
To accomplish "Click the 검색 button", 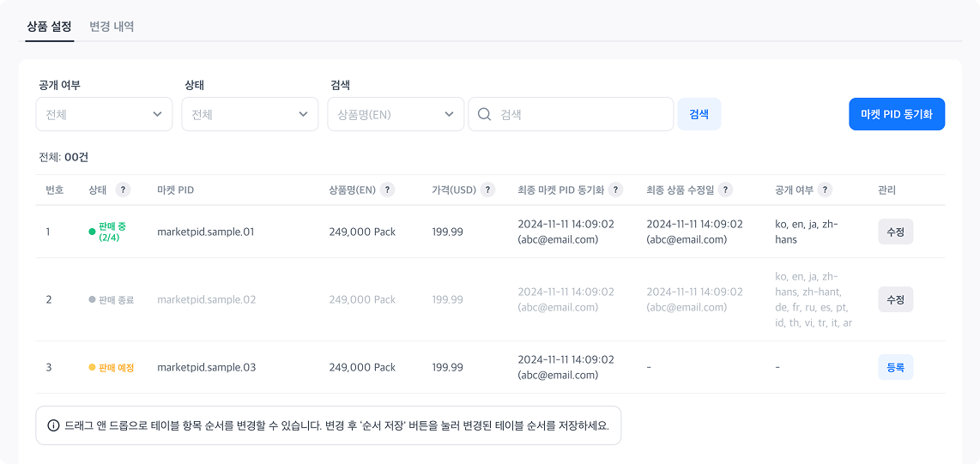I will click(699, 114).
